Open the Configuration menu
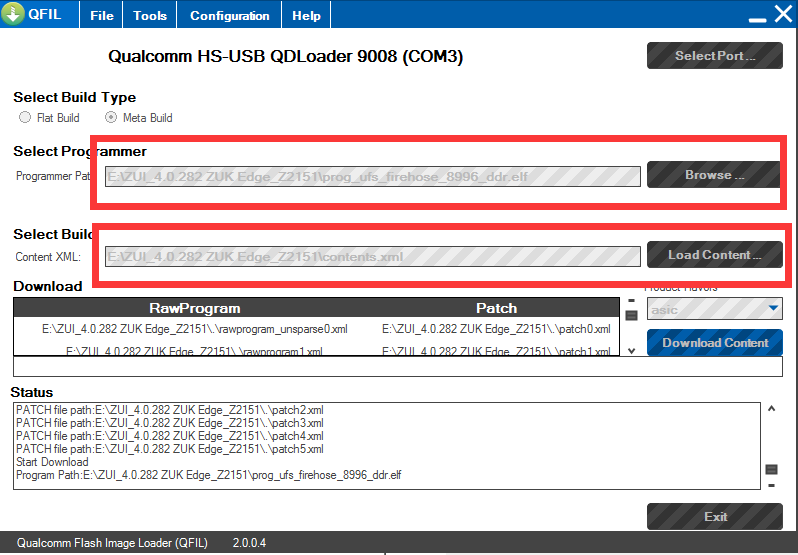The image size is (798, 555). click(x=230, y=16)
